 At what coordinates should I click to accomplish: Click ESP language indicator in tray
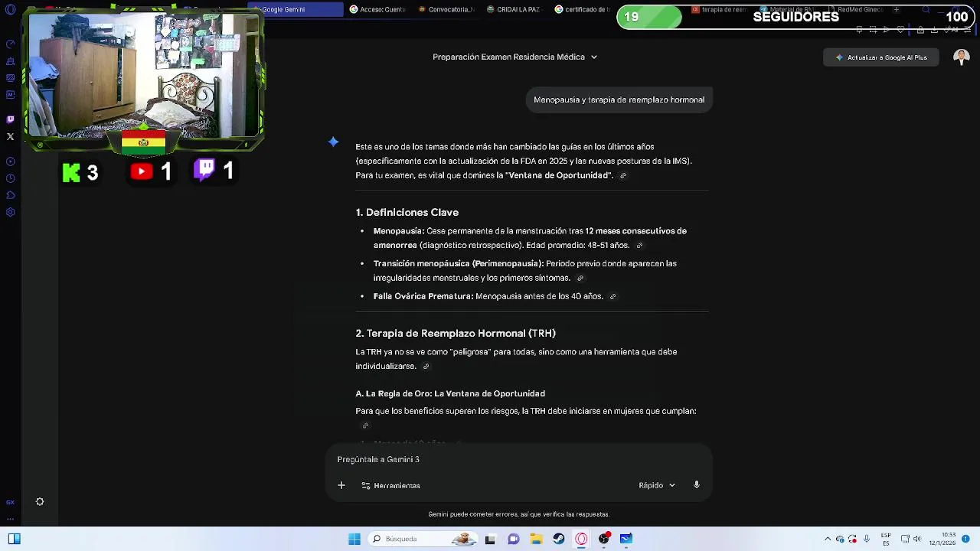click(x=886, y=539)
